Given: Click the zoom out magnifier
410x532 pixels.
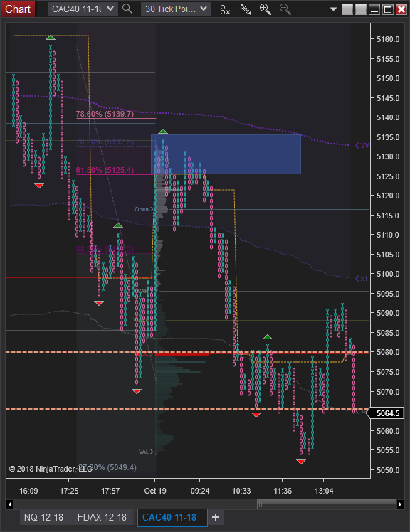Looking at the screenshot, I should click(x=285, y=9).
